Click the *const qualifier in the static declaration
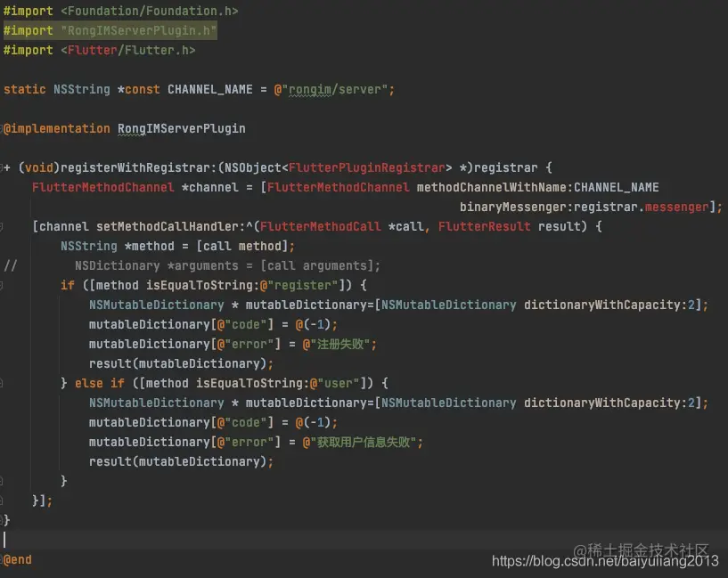 point(138,89)
